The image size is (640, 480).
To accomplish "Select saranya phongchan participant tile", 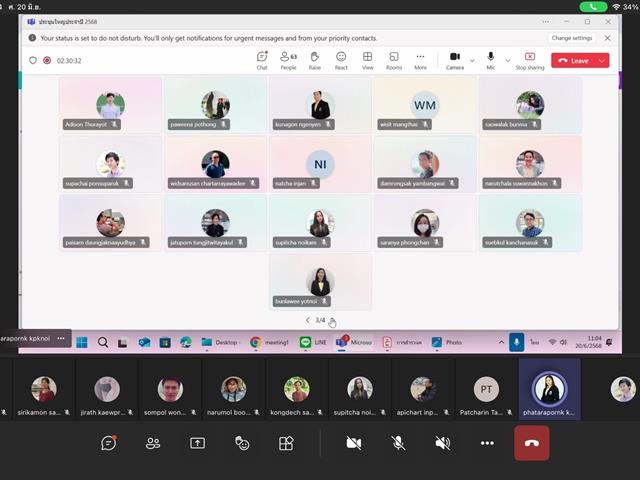I will click(425, 223).
